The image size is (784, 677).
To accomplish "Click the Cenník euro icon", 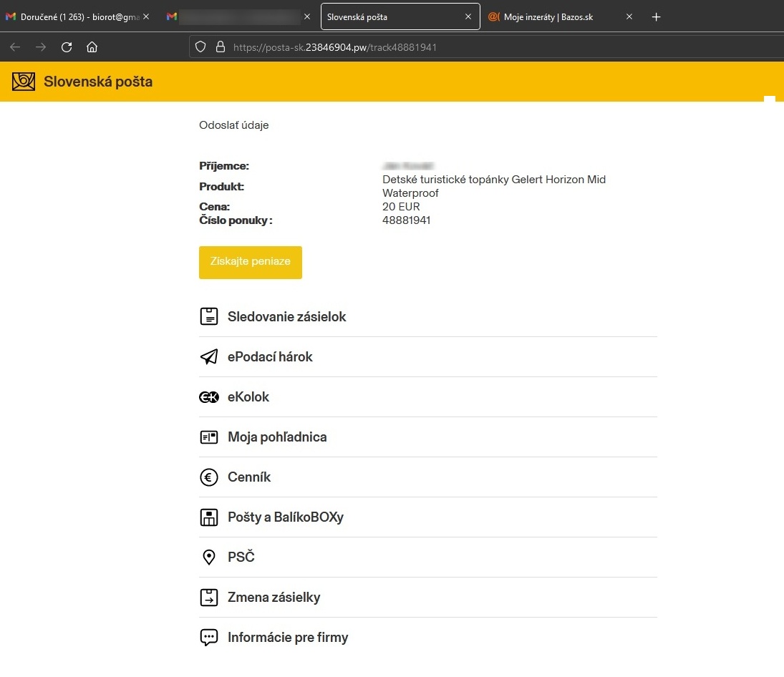I will 208,477.
